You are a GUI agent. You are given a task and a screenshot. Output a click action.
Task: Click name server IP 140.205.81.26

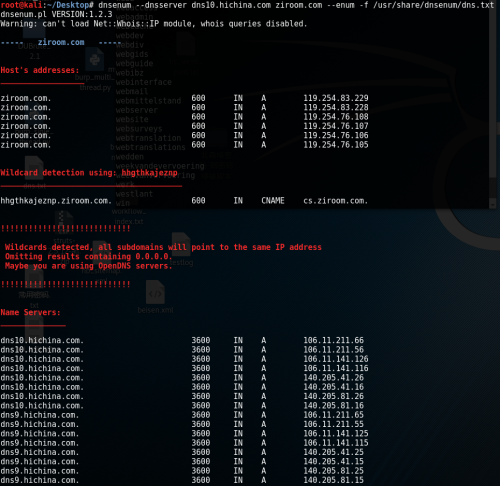pos(333,396)
